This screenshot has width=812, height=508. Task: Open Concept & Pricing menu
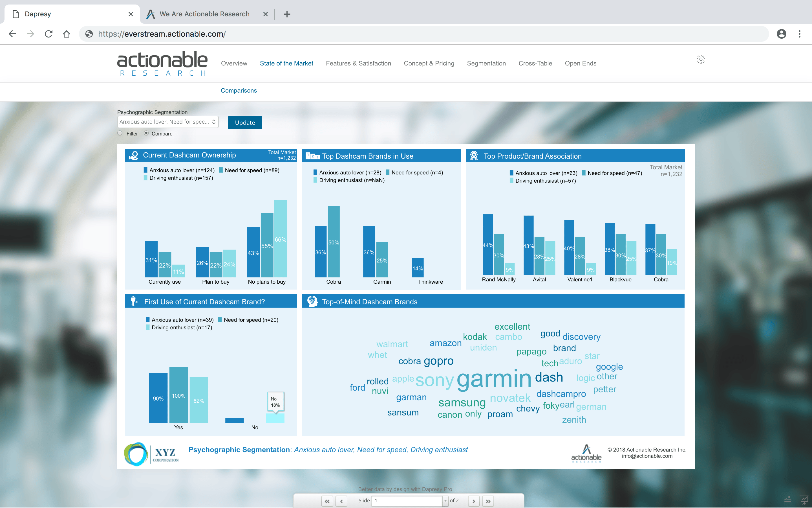[x=429, y=63]
